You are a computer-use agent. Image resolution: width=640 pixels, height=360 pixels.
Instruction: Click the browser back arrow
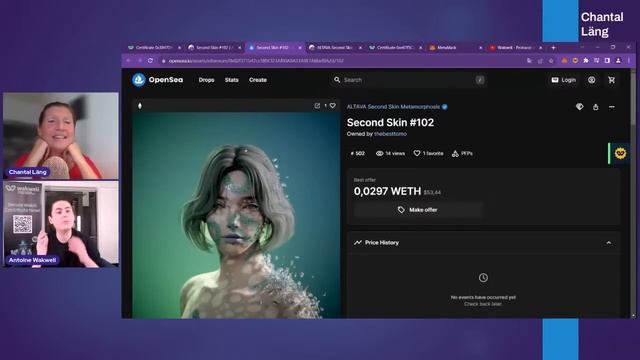click(x=128, y=61)
